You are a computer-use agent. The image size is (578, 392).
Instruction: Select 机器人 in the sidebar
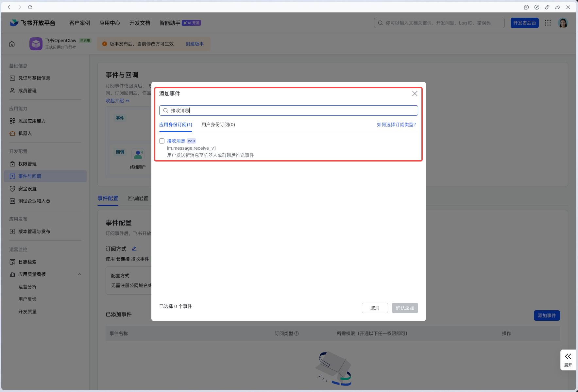click(x=26, y=133)
